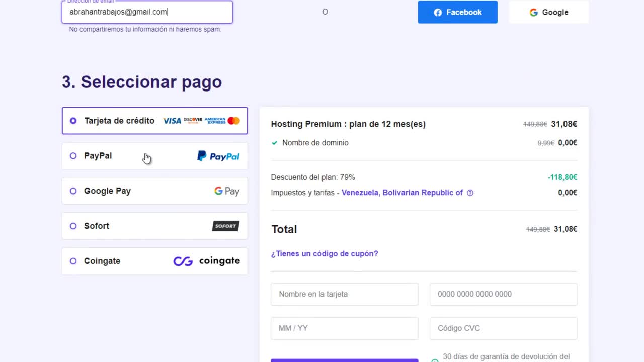The height and width of the screenshot is (362, 644).
Task: Choose the Google Pay radio option
Action: [73, 191]
